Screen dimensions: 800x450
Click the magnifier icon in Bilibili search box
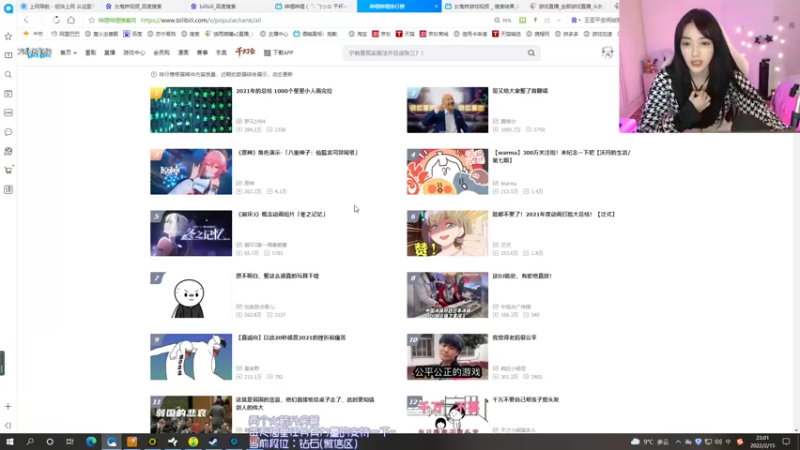(x=531, y=53)
